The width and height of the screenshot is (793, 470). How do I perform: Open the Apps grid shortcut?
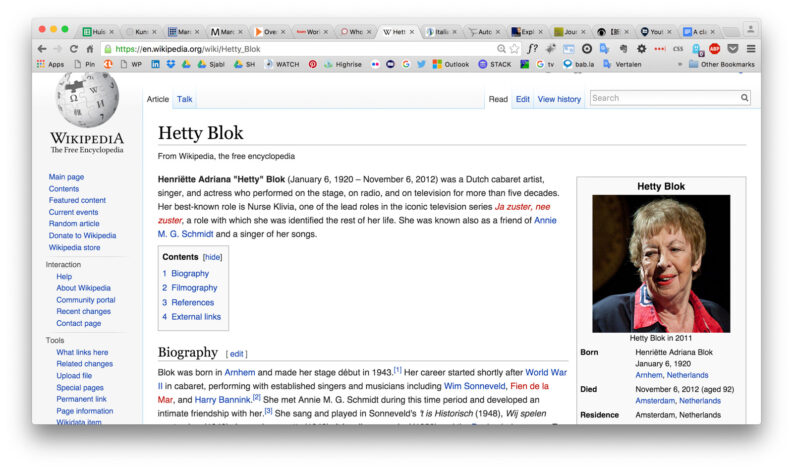click(50, 64)
